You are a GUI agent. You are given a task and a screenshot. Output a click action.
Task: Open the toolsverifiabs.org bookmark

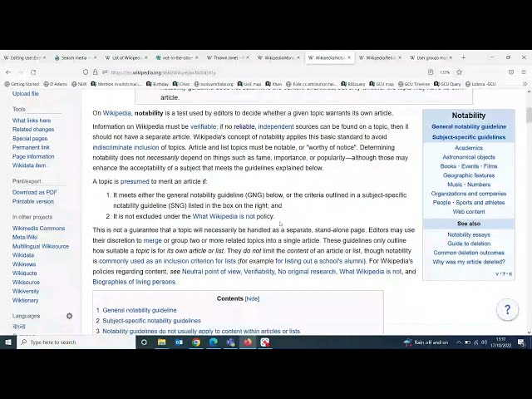coord(214,84)
